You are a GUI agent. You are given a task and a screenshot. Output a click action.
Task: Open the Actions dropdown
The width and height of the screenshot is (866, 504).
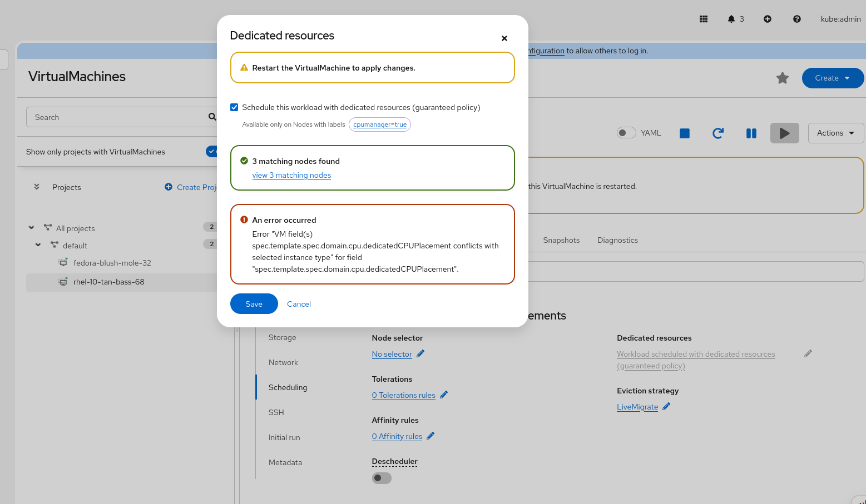[x=835, y=133]
